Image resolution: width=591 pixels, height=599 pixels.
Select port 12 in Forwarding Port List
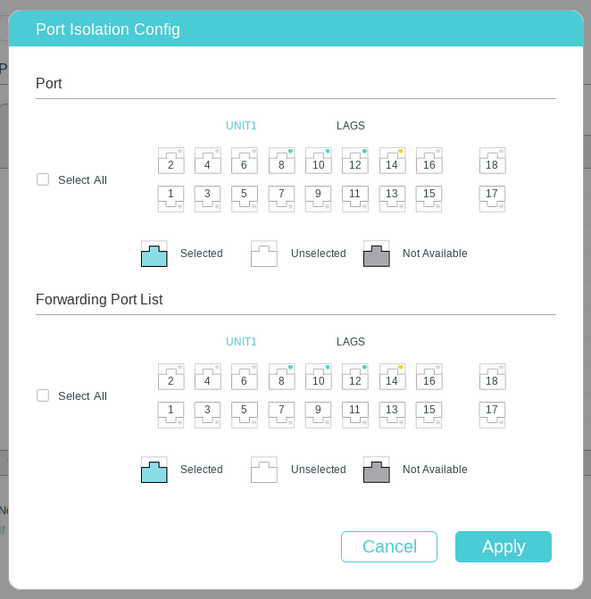355,377
